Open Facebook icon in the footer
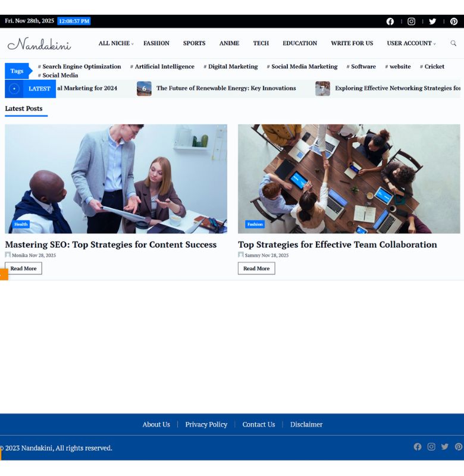 pos(418,447)
